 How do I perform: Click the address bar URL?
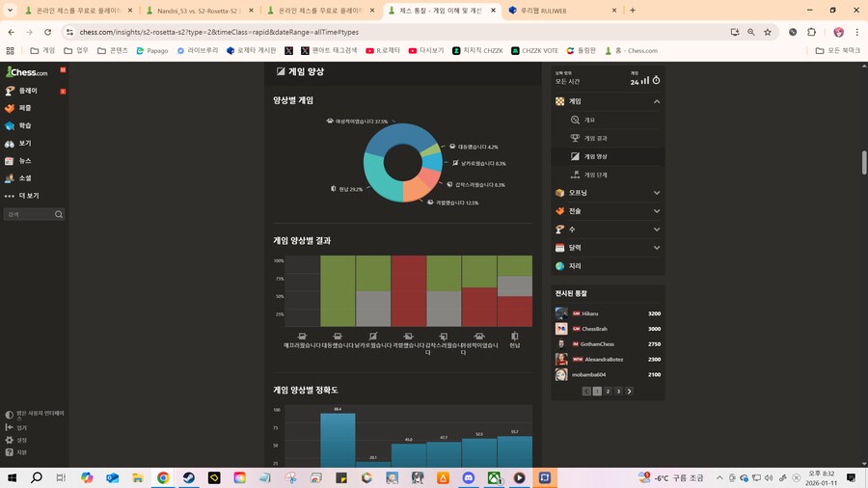pos(219,32)
